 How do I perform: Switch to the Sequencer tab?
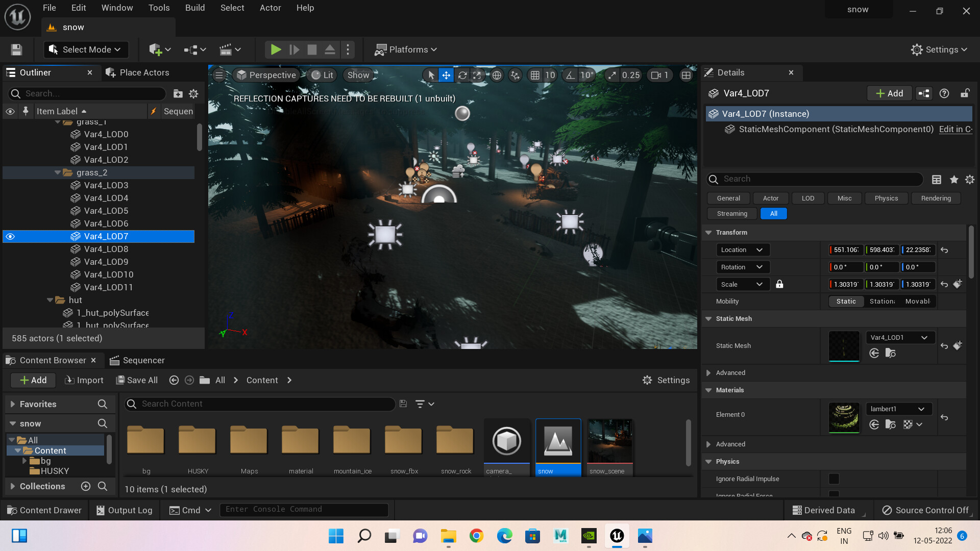point(143,360)
